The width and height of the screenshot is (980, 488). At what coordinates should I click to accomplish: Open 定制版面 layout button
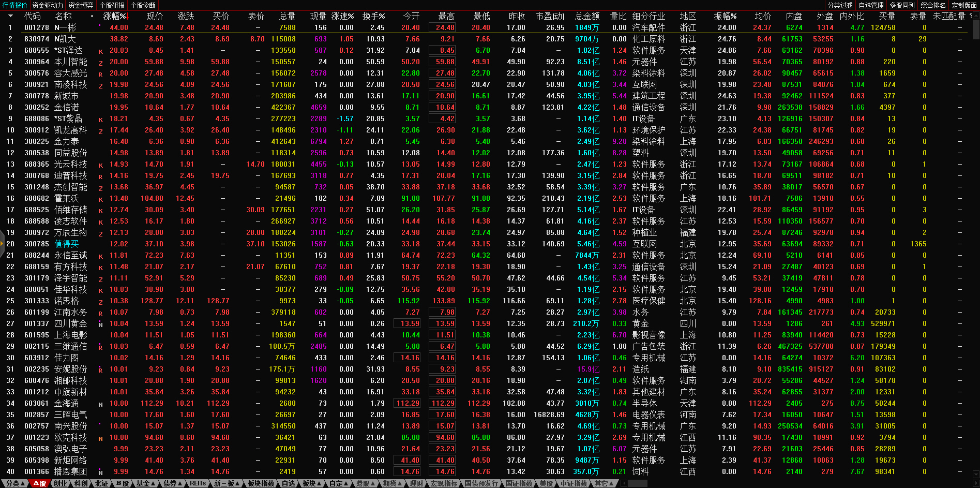tap(964, 5)
